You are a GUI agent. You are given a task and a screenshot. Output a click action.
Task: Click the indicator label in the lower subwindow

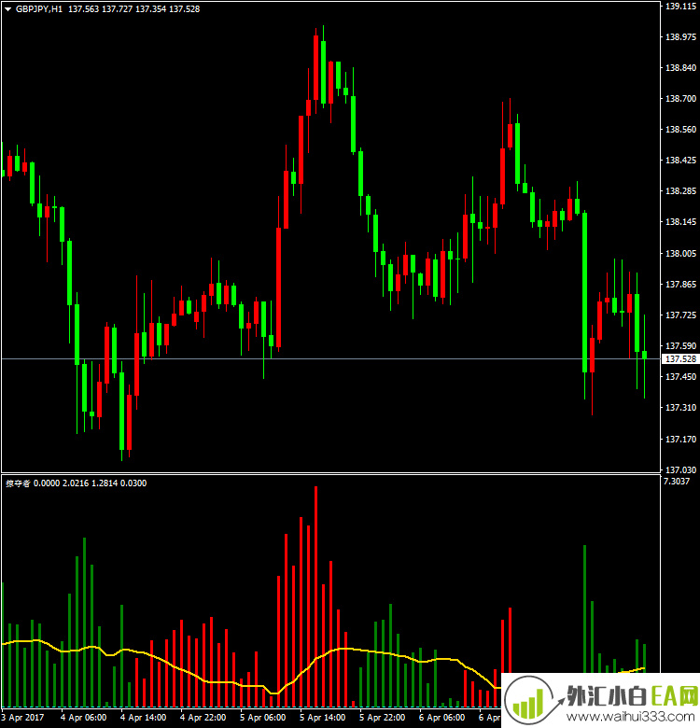click(x=18, y=483)
